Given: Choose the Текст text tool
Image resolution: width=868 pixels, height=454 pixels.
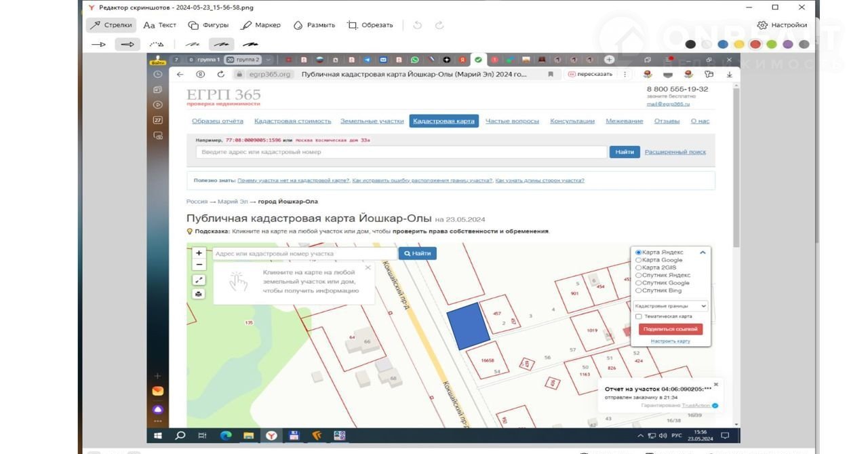Looking at the screenshot, I should pyautogui.click(x=160, y=25).
